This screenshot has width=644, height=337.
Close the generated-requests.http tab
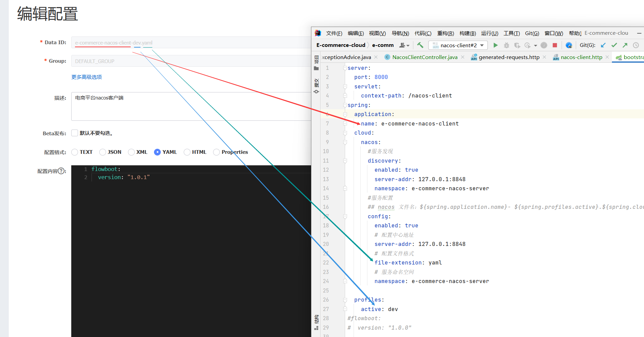pos(544,57)
